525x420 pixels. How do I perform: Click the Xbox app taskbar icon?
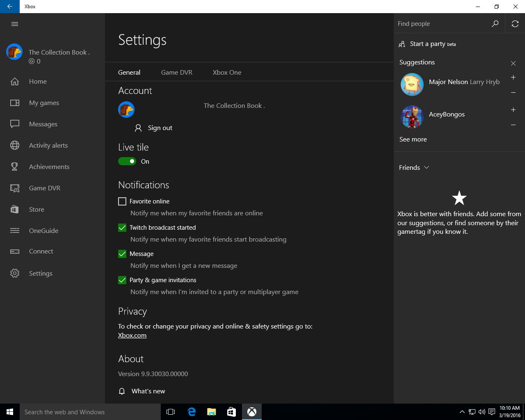coord(251,412)
